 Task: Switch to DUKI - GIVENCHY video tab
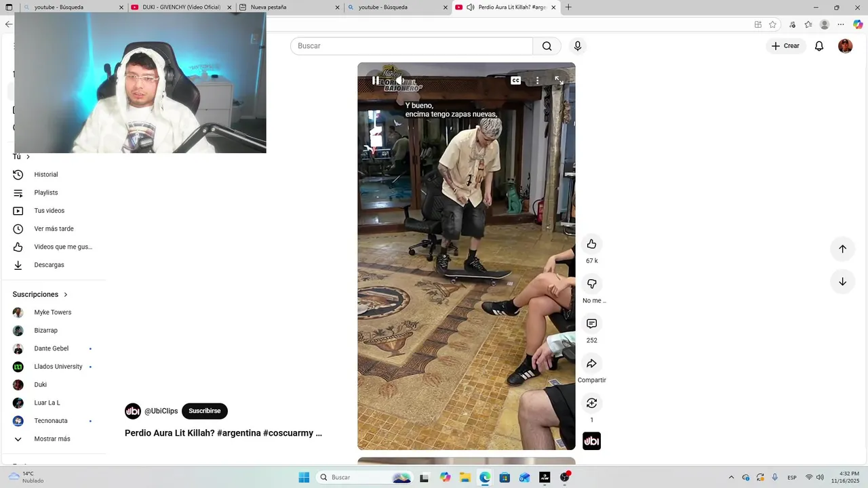click(x=182, y=7)
